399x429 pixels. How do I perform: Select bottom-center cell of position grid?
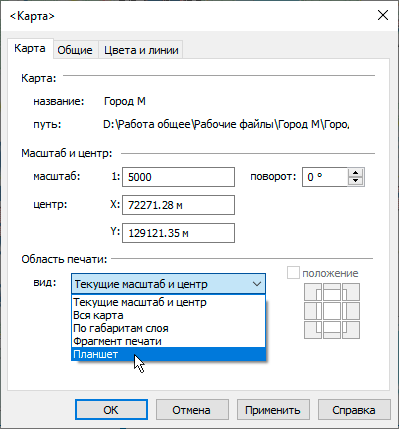point(332,330)
